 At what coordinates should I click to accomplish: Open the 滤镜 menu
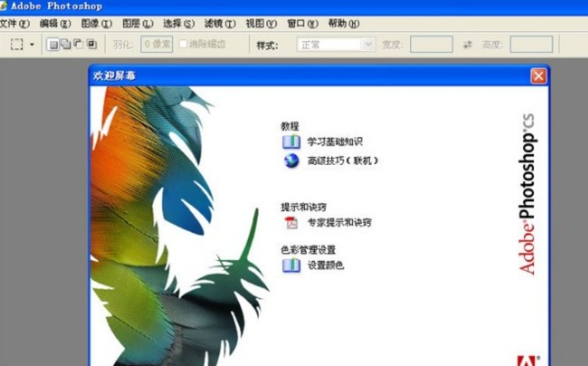tap(220, 24)
